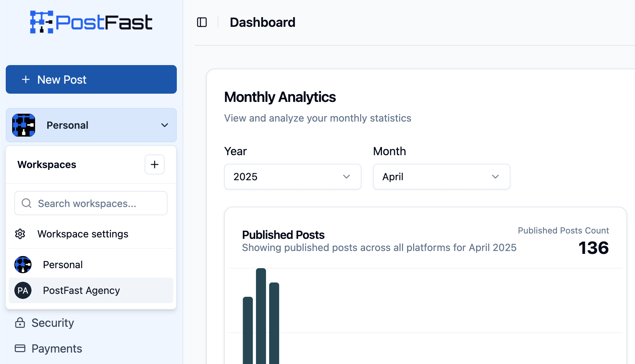
Task: Click the Workspace settings gear icon
Action: click(20, 234)
